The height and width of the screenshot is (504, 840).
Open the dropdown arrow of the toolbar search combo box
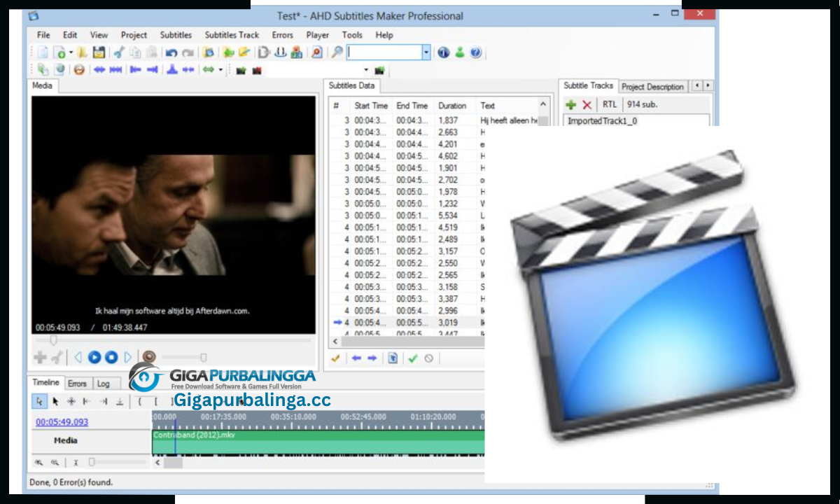(426, 52)
